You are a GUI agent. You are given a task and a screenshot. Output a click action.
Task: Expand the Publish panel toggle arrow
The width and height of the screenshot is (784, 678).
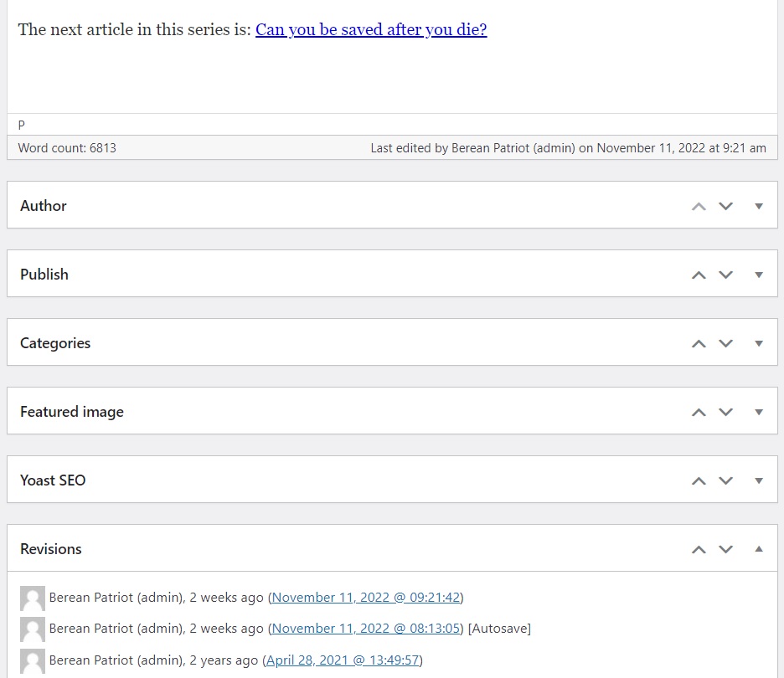pos(759,275)
